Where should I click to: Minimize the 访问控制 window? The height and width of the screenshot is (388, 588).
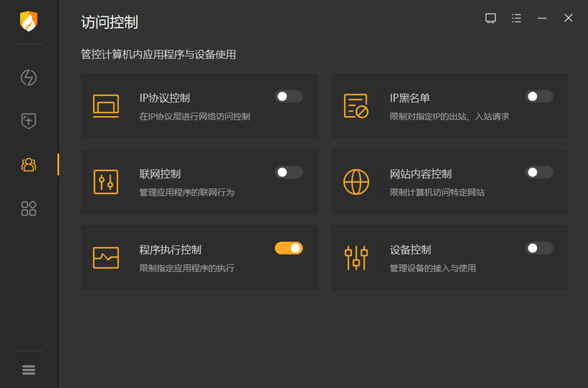coord(542,18)
